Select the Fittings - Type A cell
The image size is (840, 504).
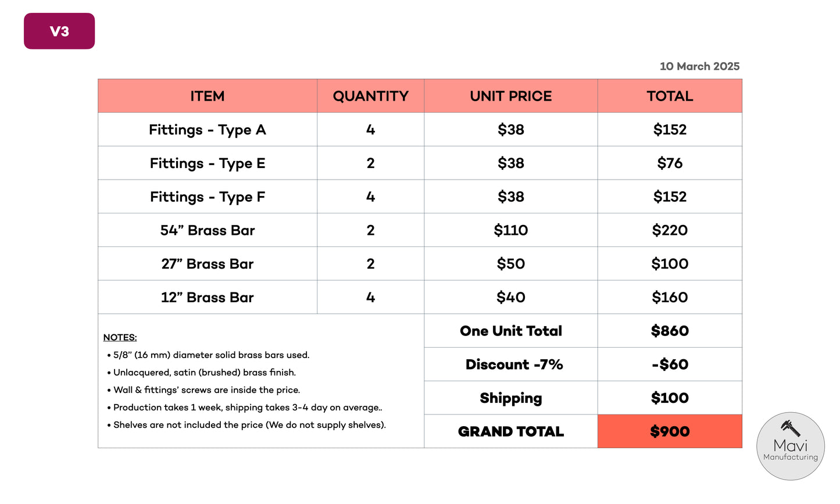coord(208,130)
